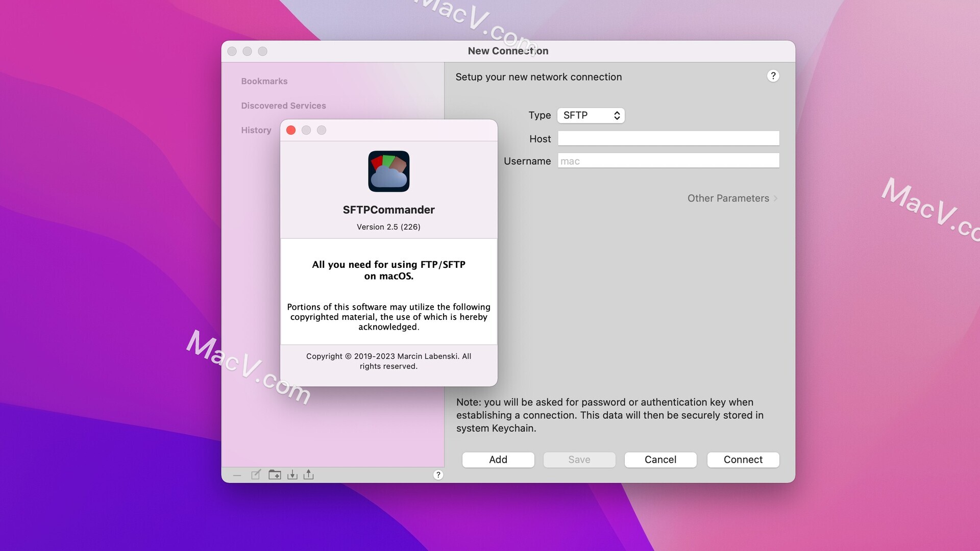Click the Cancel button
Image resolution: width=980 pixels, height=551 pixels.
(x=660, y=460)
